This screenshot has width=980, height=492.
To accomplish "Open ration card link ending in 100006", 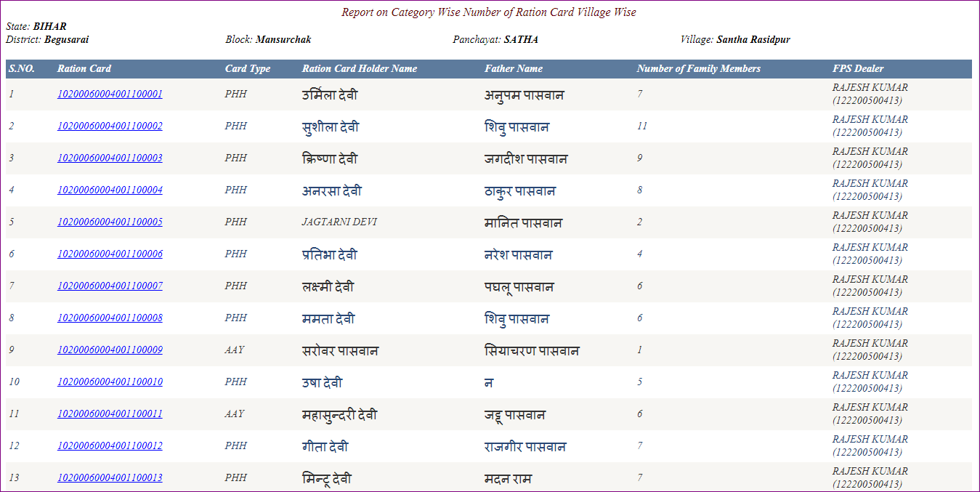I will [110, 254].
